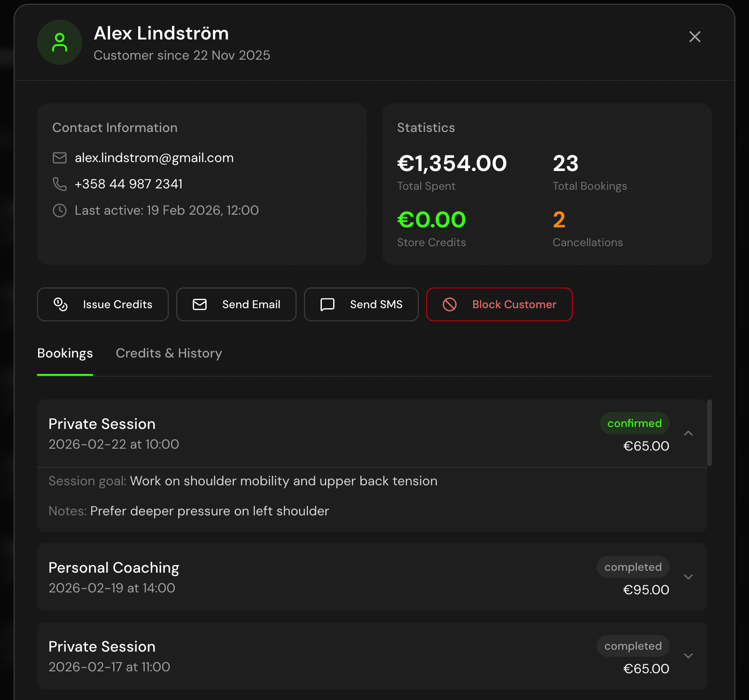749x700 pixels.
Task: Click the phone icon beside phone number
Action: pos(60,184)
